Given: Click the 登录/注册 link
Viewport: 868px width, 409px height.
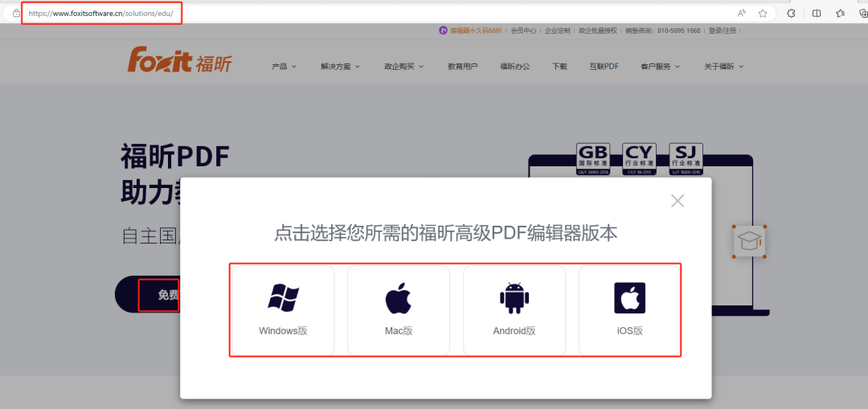Looking at the screenshot, I should click(x=723, y=31).
